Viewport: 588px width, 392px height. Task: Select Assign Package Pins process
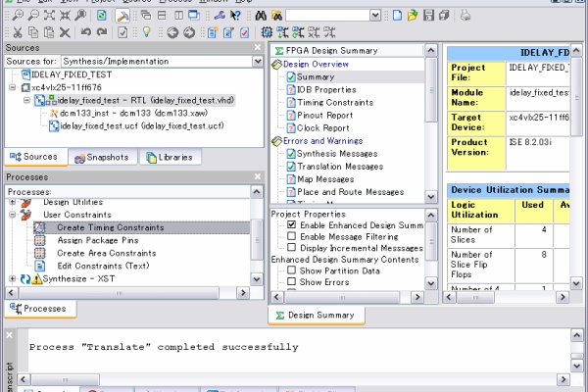click(x=96, y=240)
